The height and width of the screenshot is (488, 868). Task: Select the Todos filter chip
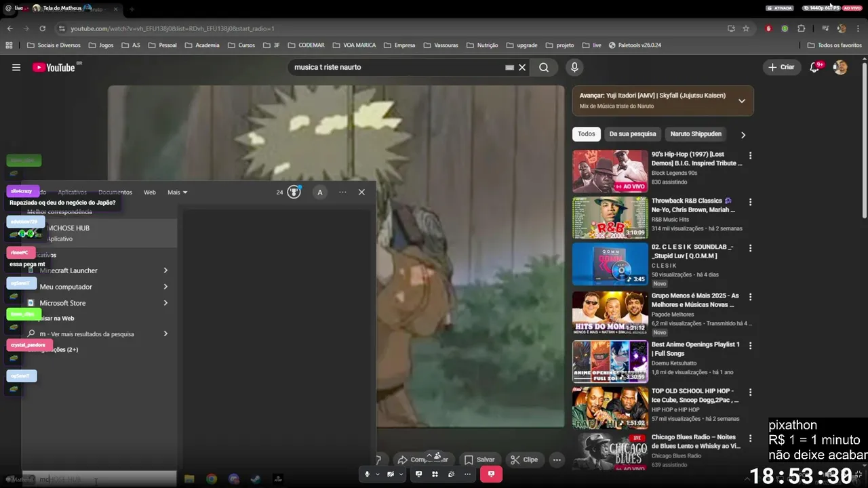tap(587, 134)
